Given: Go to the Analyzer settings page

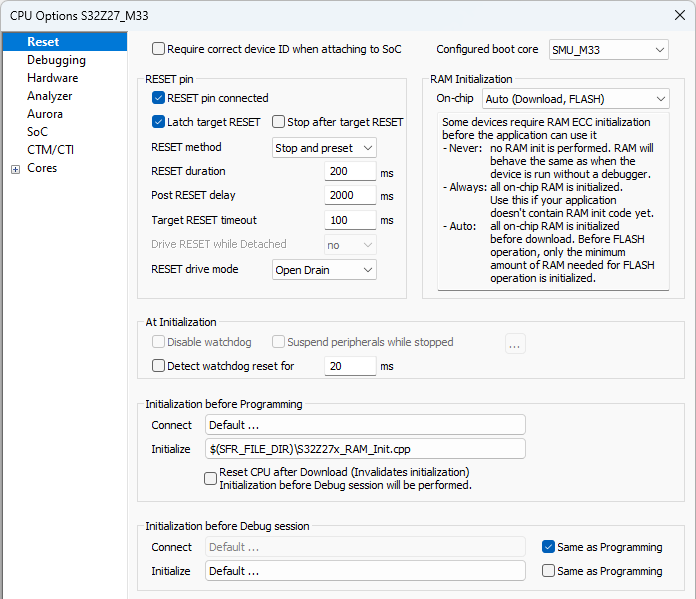Looking at the screenshot, I should 49,96.
